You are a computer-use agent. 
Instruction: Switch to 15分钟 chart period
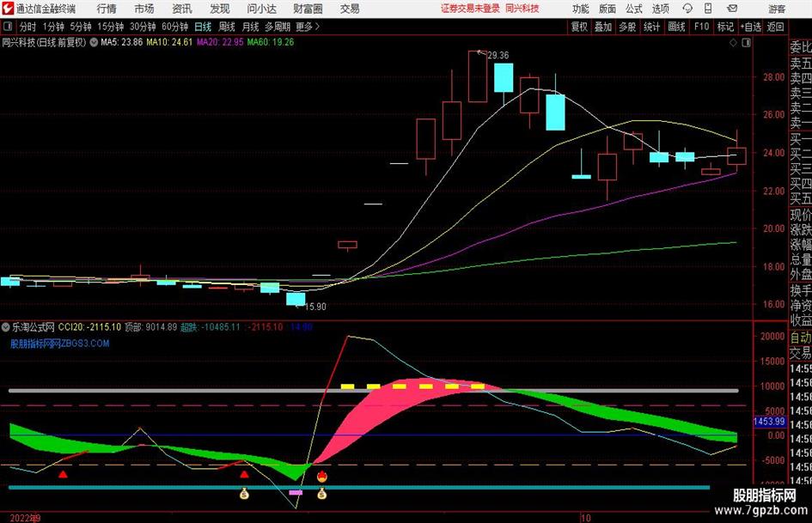pos(110,27)
